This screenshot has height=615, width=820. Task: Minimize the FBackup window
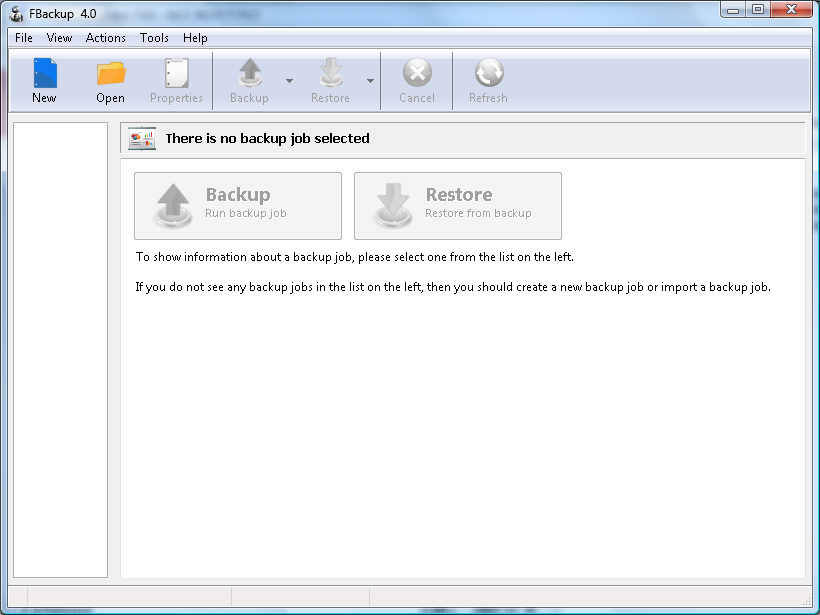tap(733, 10)
